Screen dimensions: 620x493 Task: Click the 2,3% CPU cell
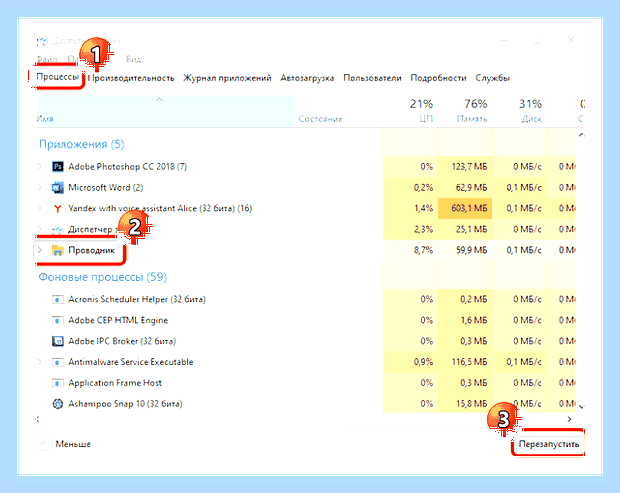click(410, 229)
